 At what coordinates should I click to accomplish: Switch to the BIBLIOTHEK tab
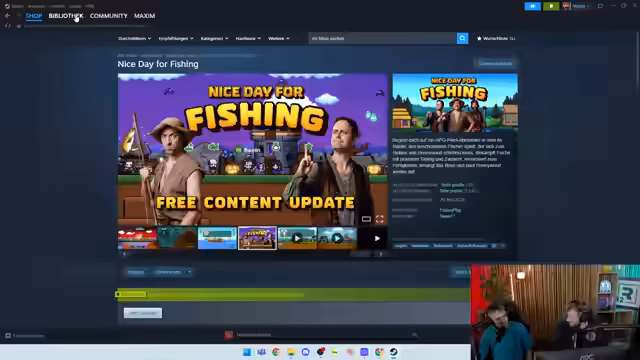pos(66,16)
